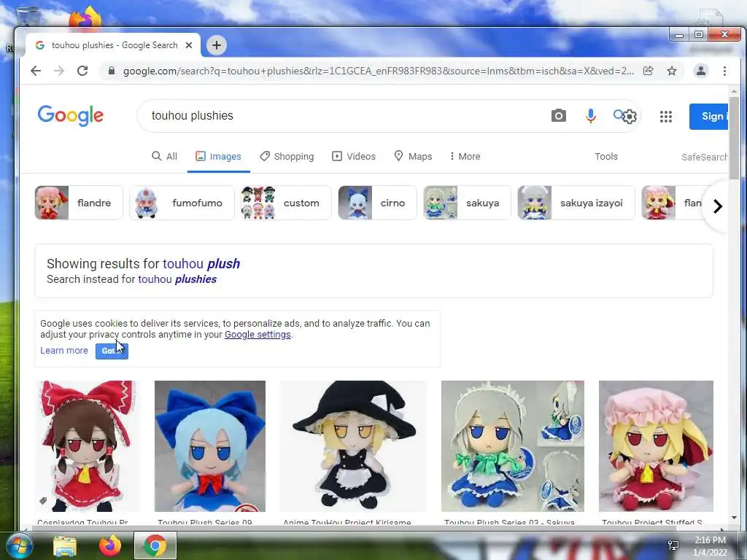Open the Videos tab
The image size is (747, 560).
point(354,156)
